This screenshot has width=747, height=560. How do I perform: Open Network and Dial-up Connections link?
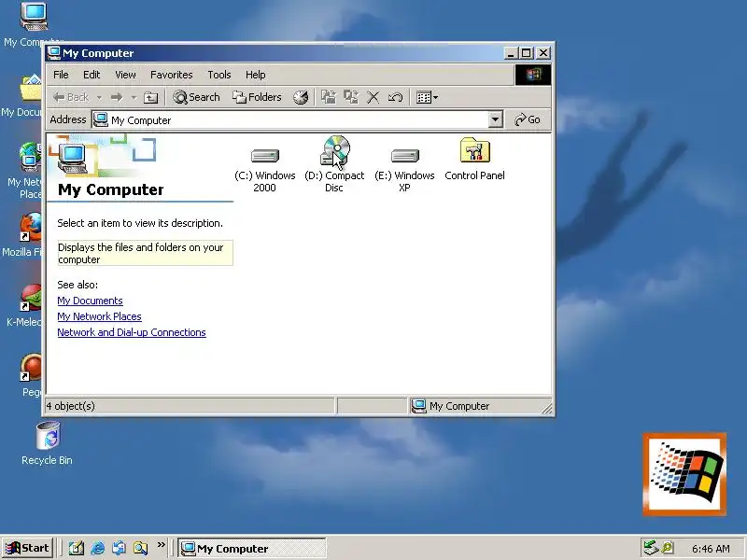point(132,332)
